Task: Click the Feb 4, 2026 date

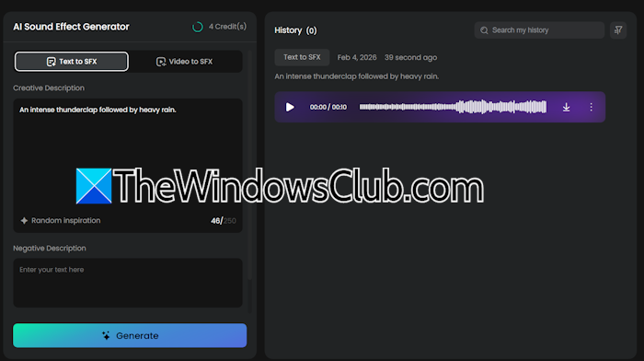Action: point(357,58)
